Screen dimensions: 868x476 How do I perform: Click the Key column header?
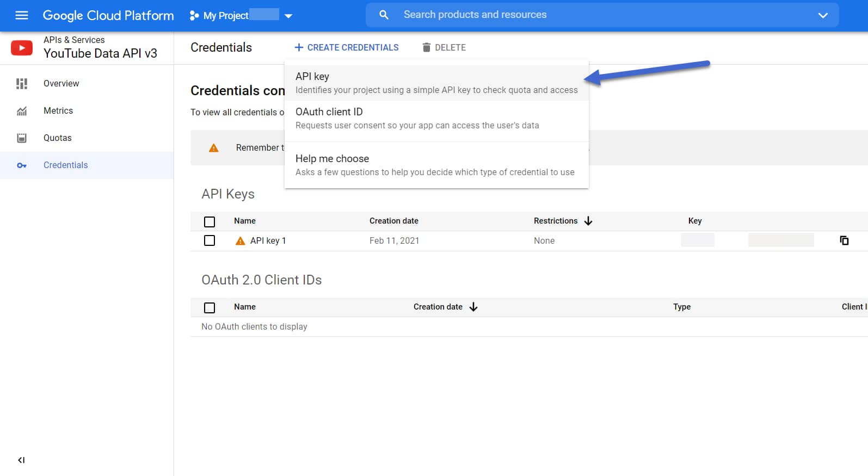(695, 221)
